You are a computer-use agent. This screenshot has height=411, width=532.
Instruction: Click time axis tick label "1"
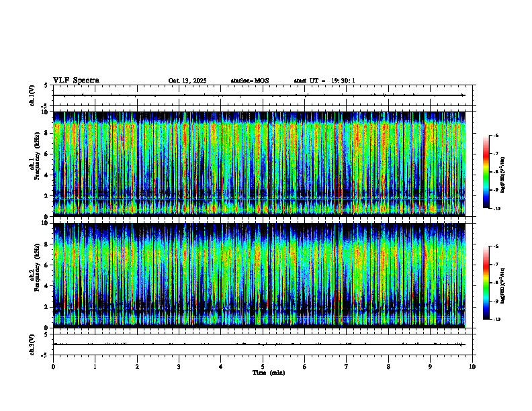(x=95, y=367)
